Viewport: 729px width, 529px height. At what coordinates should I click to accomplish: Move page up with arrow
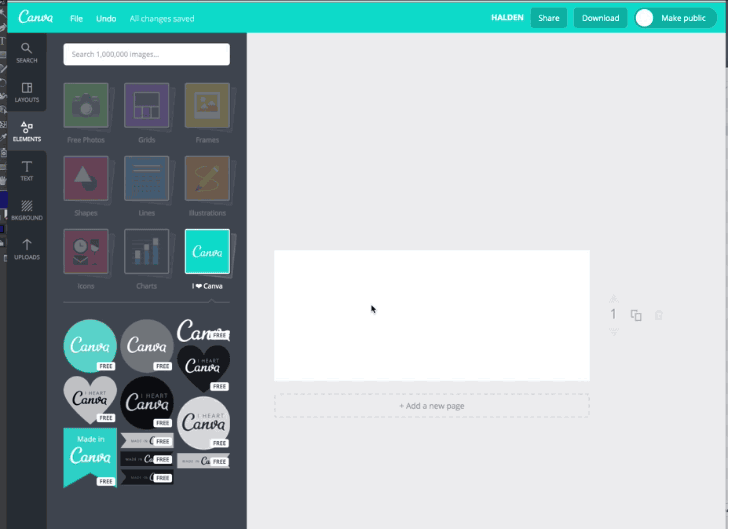[614, 297]
